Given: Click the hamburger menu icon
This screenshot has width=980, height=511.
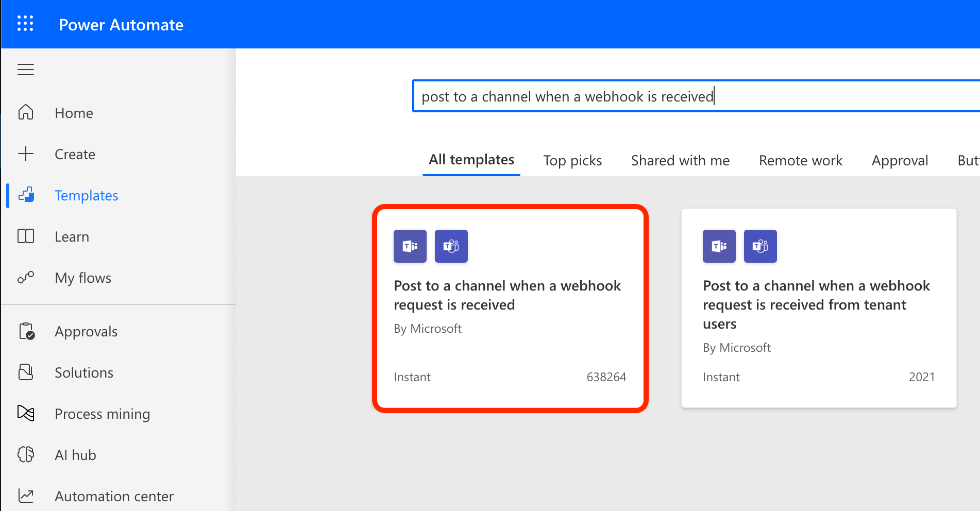Looking at the screenshot, I should coord(25,69).
